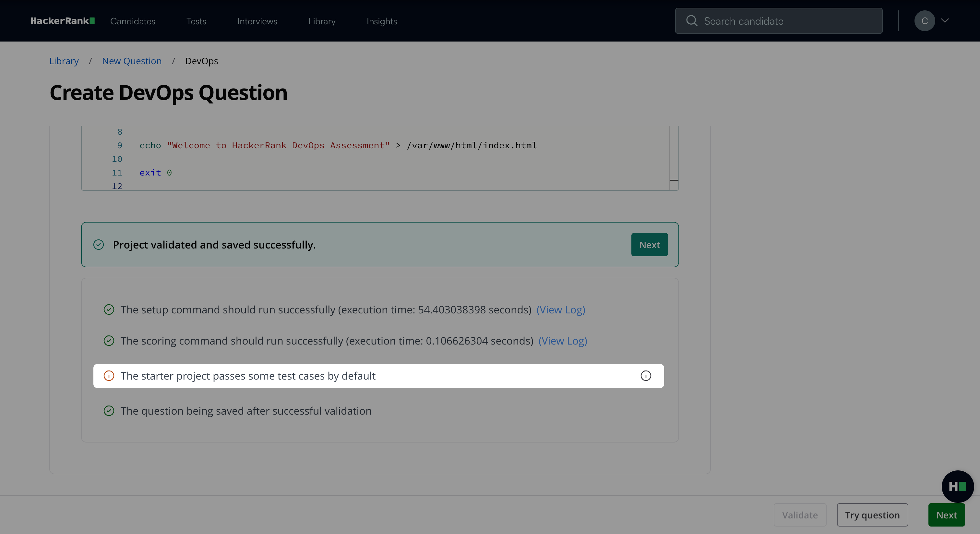
Task: Click green check icon beside setup command
Action: 109,309
